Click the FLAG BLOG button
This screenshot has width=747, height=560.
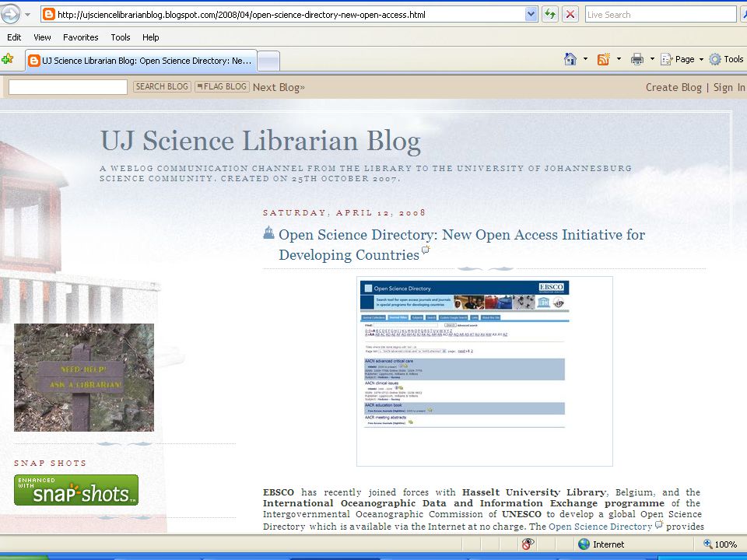pos(222,86)
